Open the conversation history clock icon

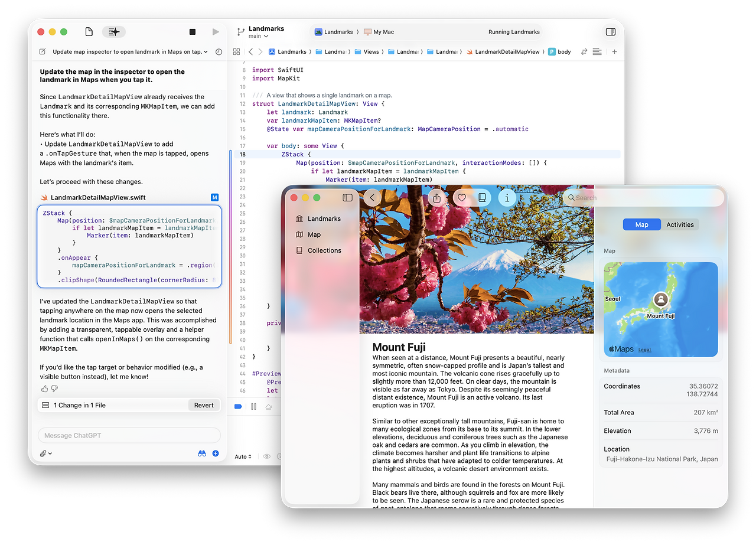click(219, 52)
